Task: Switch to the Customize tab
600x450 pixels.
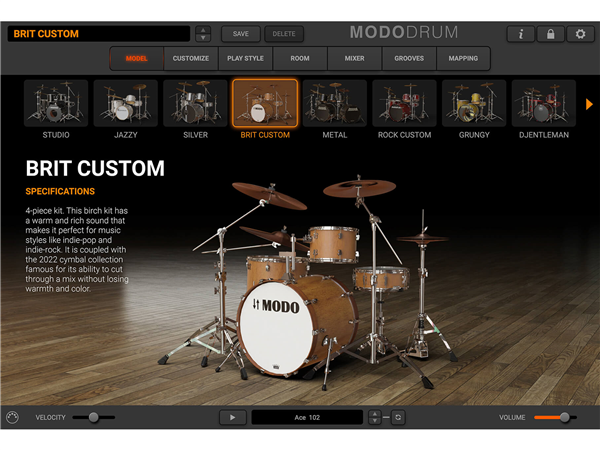Action: tap(191, 58)
